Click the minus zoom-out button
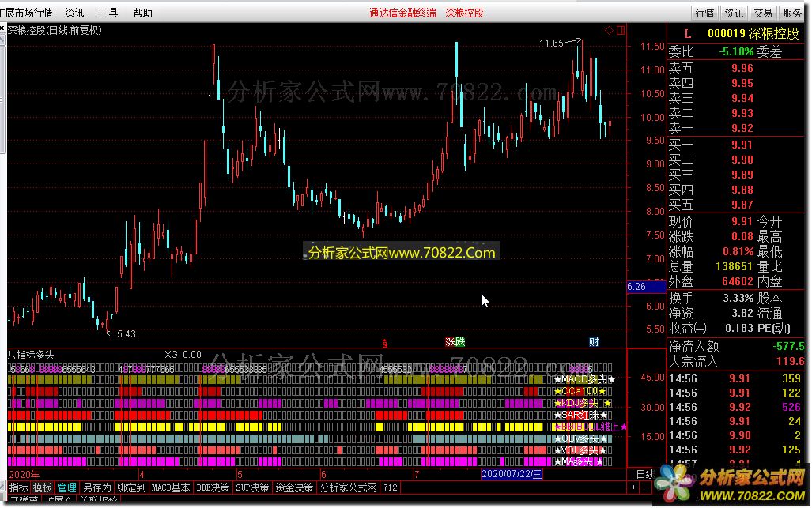Viewport: 812px width, 508px height. 646,487
